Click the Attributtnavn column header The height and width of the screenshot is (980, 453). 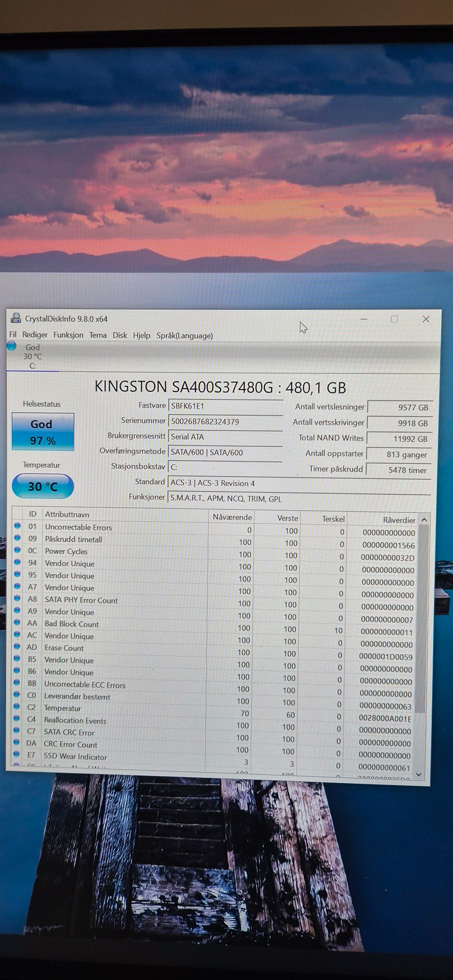point(125,515)
